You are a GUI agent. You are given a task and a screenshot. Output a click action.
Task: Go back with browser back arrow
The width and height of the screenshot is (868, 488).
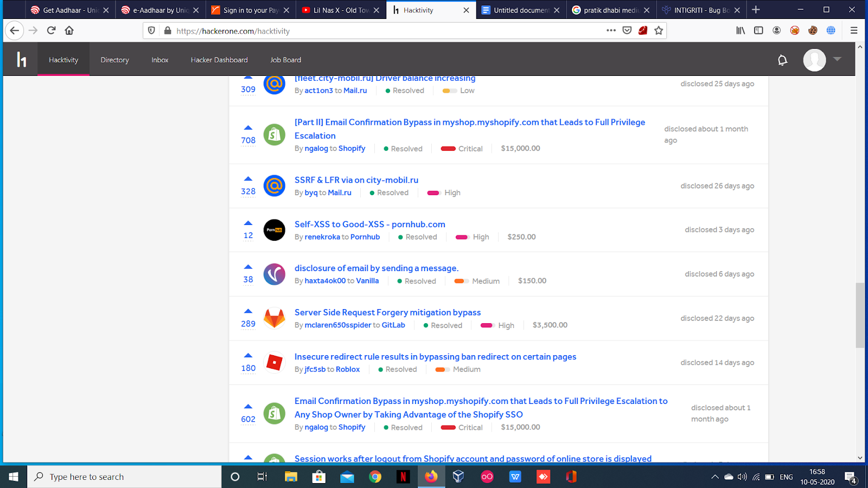pos(15,30)
